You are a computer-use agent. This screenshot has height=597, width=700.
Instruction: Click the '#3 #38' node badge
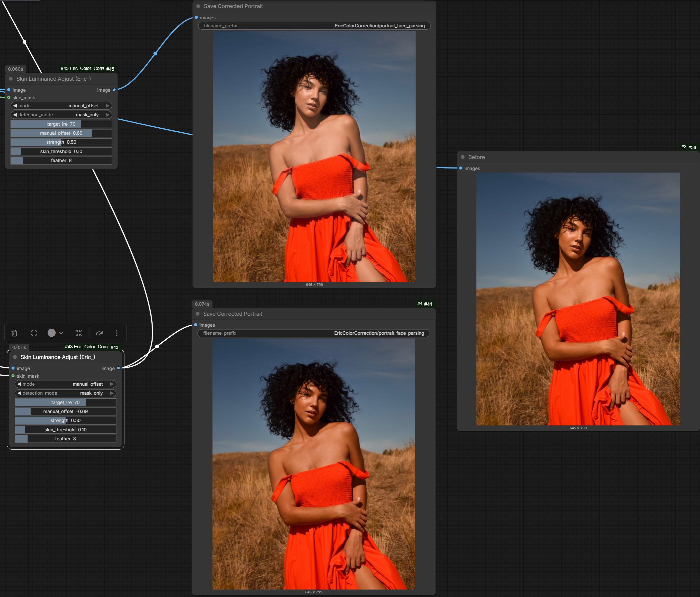pos(689,147)
